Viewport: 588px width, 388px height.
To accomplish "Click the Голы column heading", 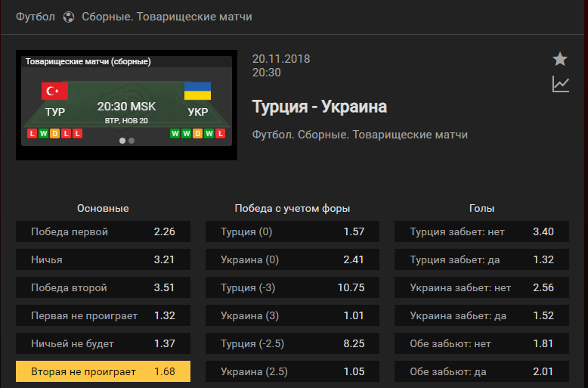I will pos(481,208).
